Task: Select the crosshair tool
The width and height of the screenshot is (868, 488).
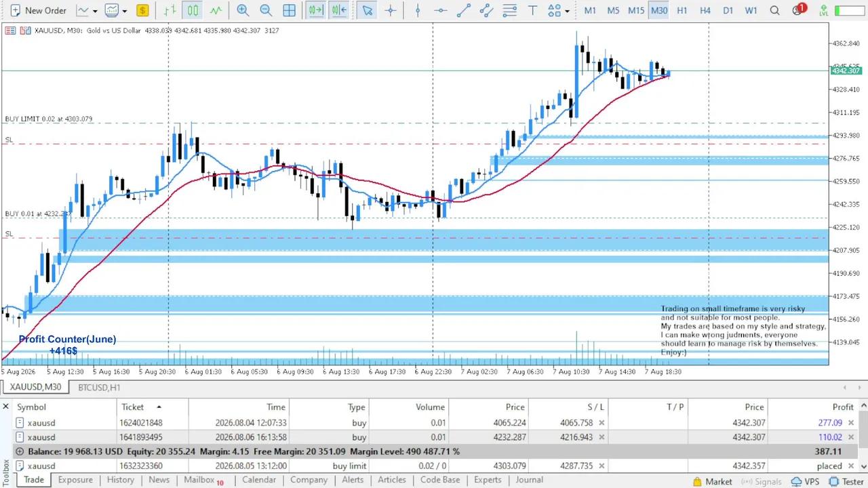Action: tap(391, 10)
